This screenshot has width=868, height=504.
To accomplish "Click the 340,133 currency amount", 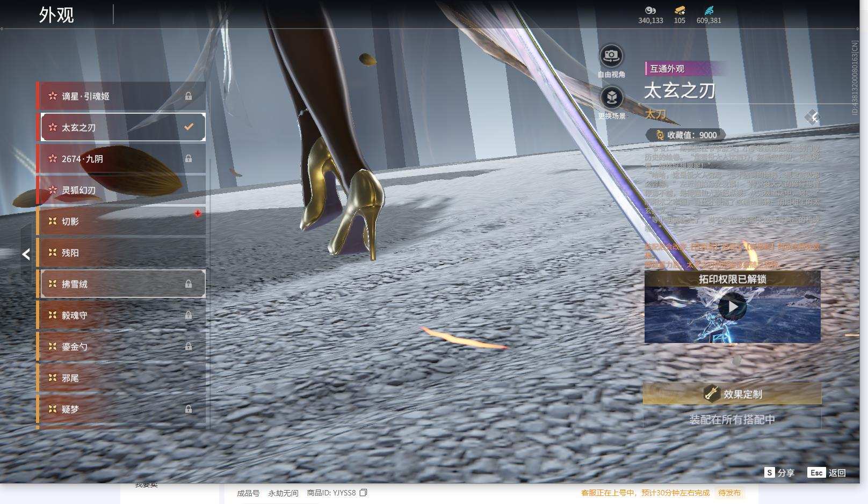I will click(x=650, y=20).
